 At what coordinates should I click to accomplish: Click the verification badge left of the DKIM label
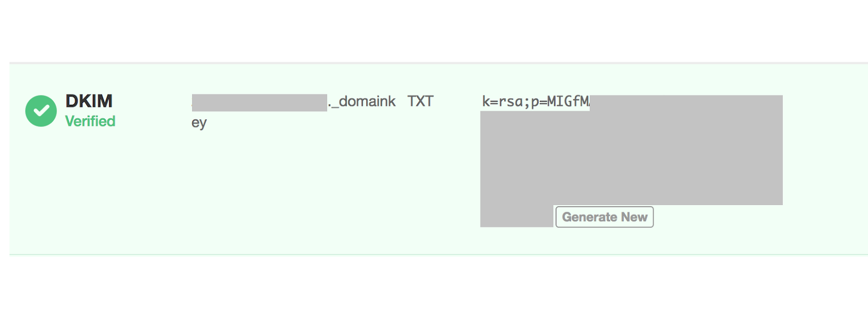click(40, 110)
